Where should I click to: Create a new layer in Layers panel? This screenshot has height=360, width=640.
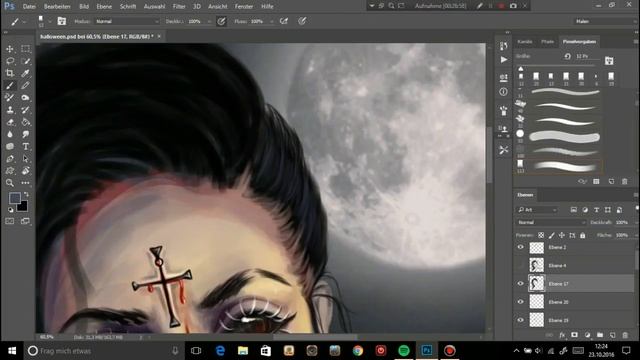(x=612, y=335)
